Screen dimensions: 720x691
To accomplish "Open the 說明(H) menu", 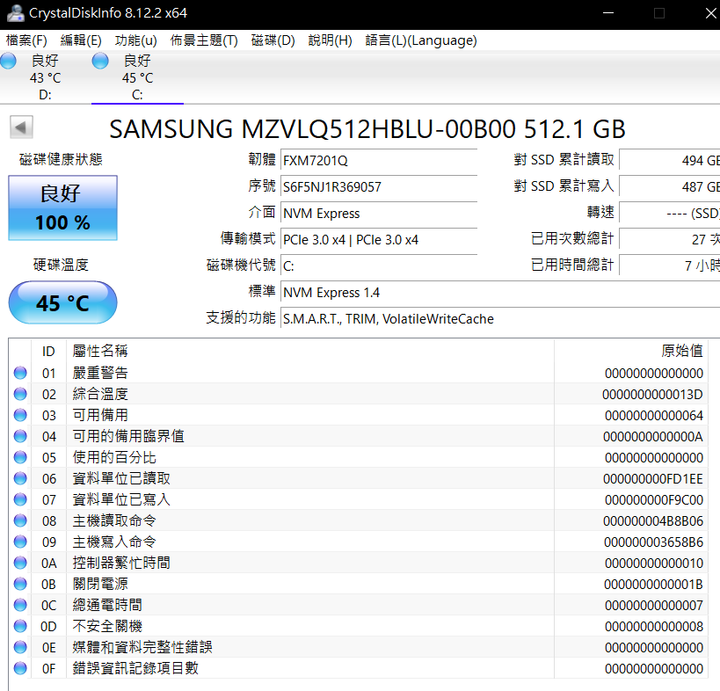I will pyautogui.click(x=330, y=40).
